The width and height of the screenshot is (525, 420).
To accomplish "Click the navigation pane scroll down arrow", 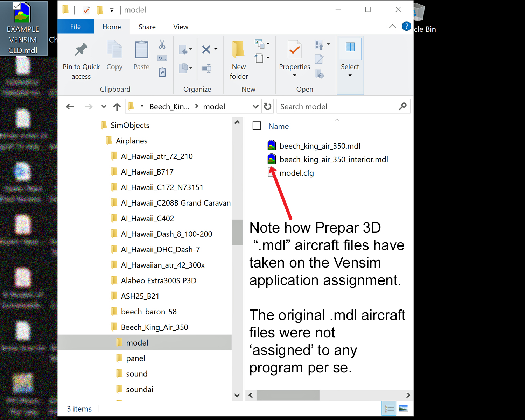I will [237, 395].
